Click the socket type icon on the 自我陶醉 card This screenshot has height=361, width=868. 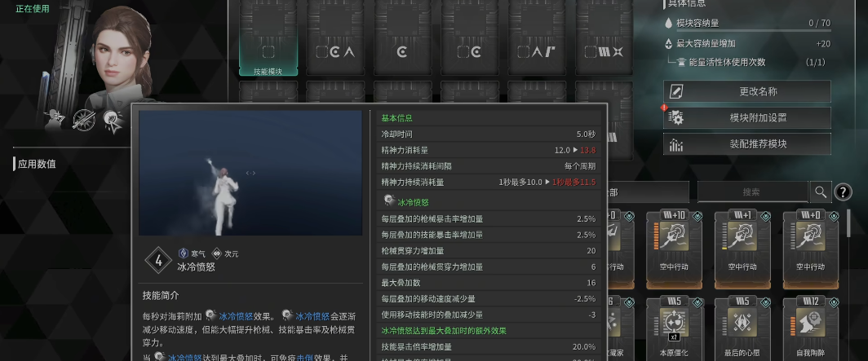pyautogui.click(x=834, y=302)
